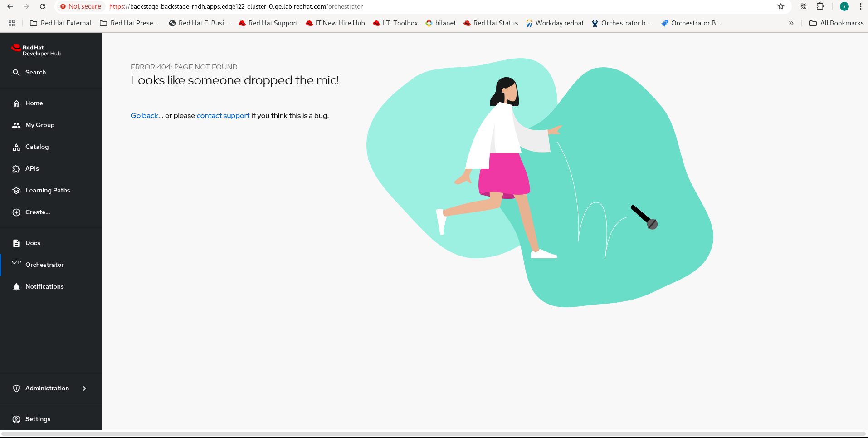The height and width of the screenshot is (438, 868).
Task: Open All Bookmarks folder
Action: (x=837, y=23)
